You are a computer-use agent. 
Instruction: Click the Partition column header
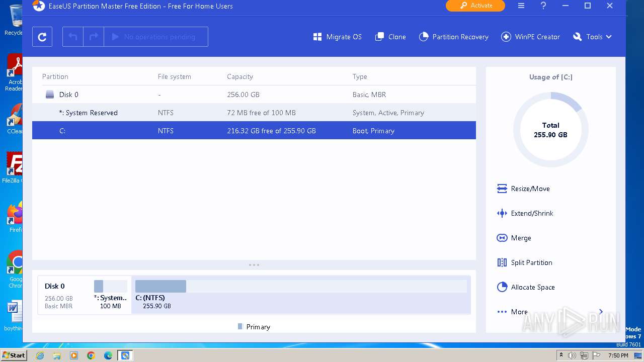click(55, 76)
